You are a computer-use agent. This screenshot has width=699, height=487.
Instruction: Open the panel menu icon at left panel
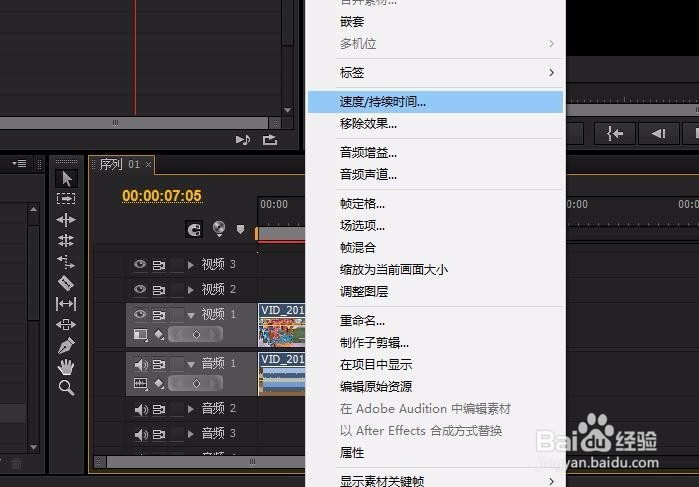click(19, 164)
